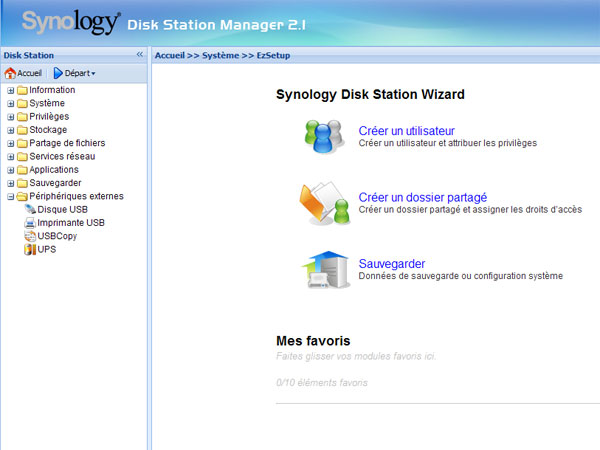
Task: Click the UPS battery icon
Action: pyautogui.click(x=30, y=249)
